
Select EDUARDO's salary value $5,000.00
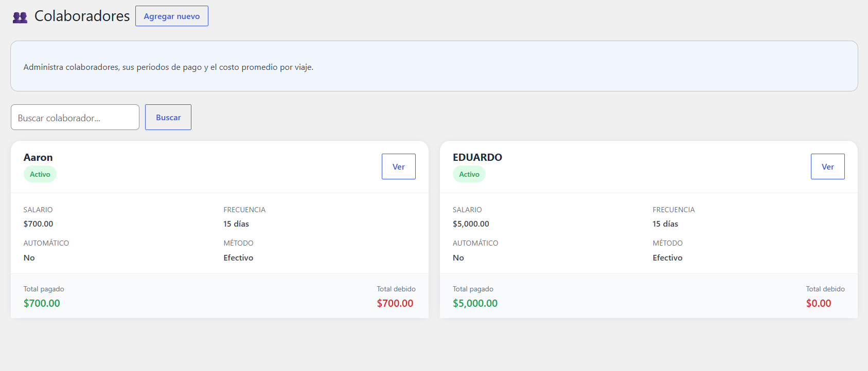471,224
